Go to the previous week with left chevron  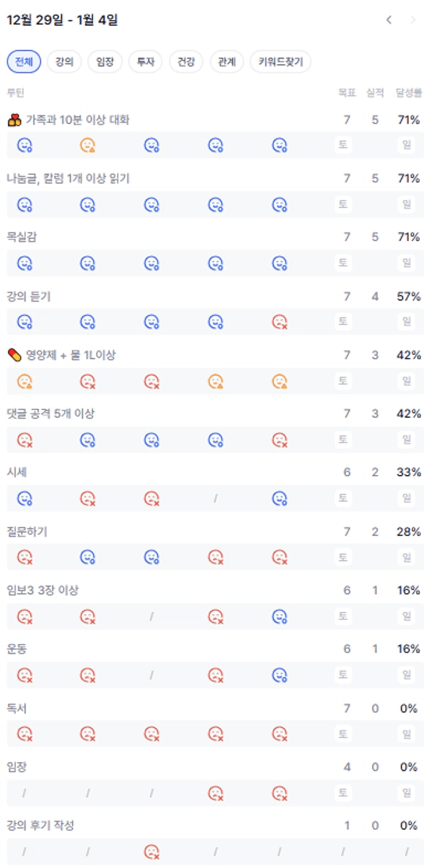coord(389,20)
